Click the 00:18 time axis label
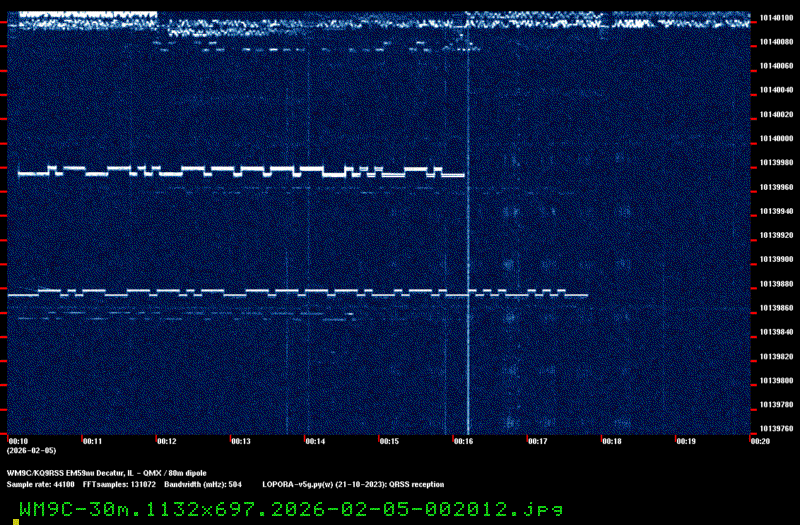Viewport: 800px width, 525px height. pyautogui.click(x=612, y=441)
